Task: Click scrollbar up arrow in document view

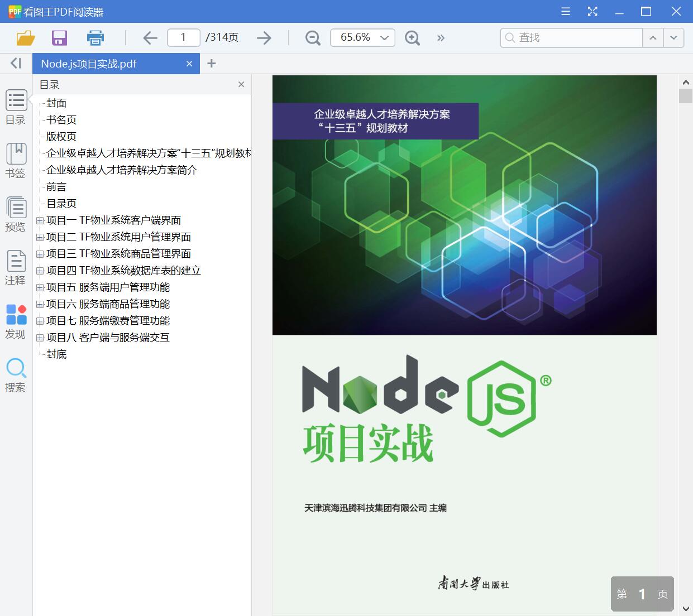Action: 686,82
